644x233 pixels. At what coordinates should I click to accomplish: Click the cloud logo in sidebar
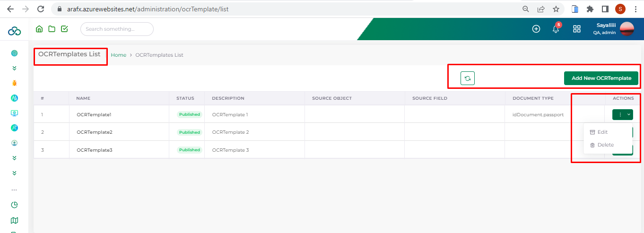pyautogui.click(x=14, y=31)
